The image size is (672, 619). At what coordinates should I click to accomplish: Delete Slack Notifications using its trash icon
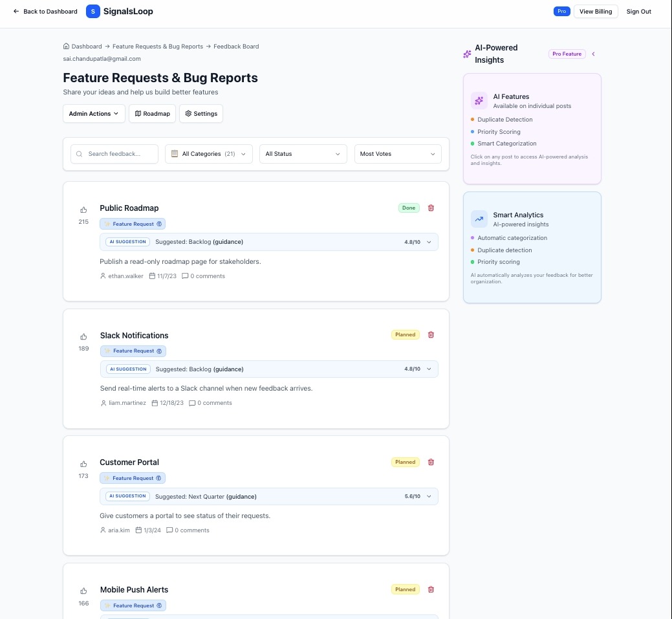(x=431, y=334)
